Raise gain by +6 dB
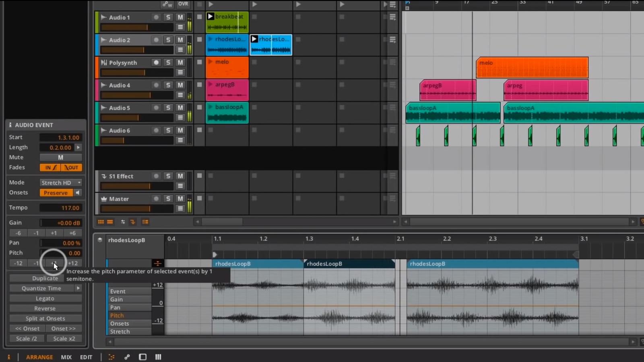 [72, 233]
